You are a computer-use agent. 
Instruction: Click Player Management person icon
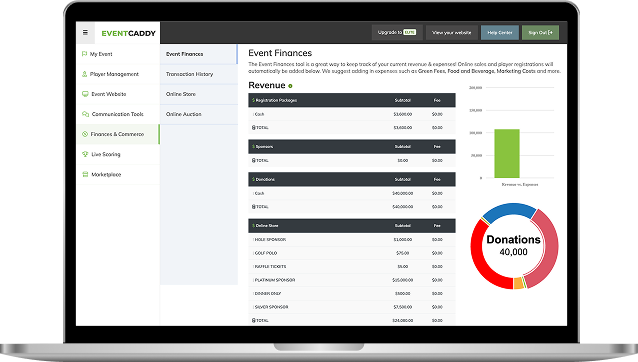[x=85, y=74]
